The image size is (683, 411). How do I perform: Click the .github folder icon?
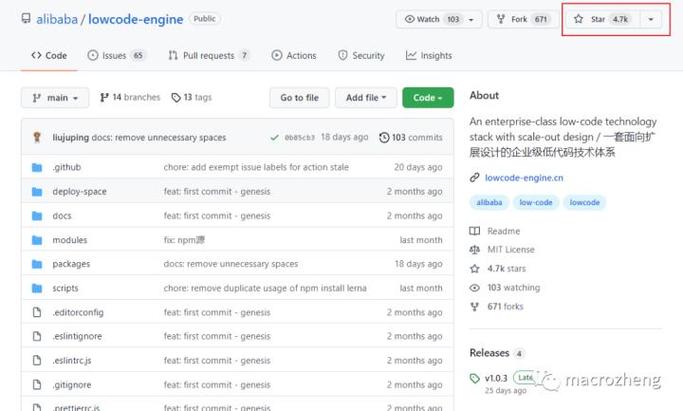(x=37, y=167)
